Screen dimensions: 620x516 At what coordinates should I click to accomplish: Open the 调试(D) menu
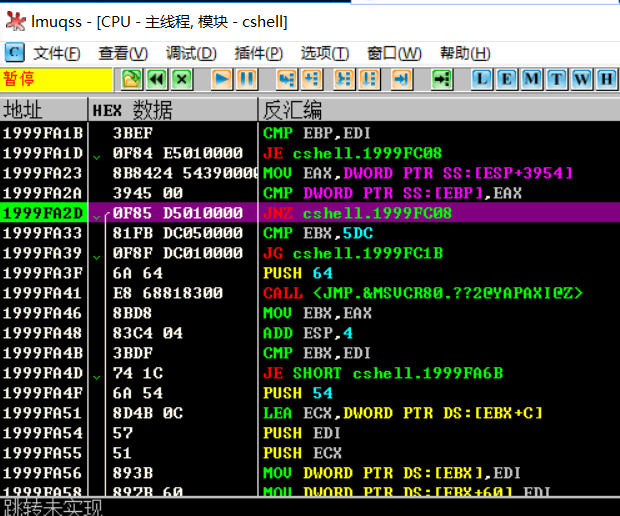tap(191, 53)
